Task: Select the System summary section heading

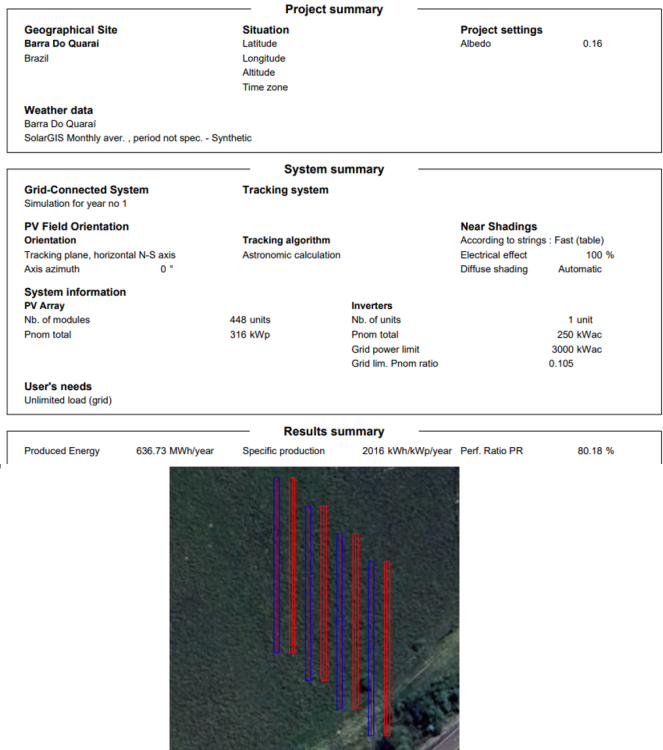Action: [333, 170]
